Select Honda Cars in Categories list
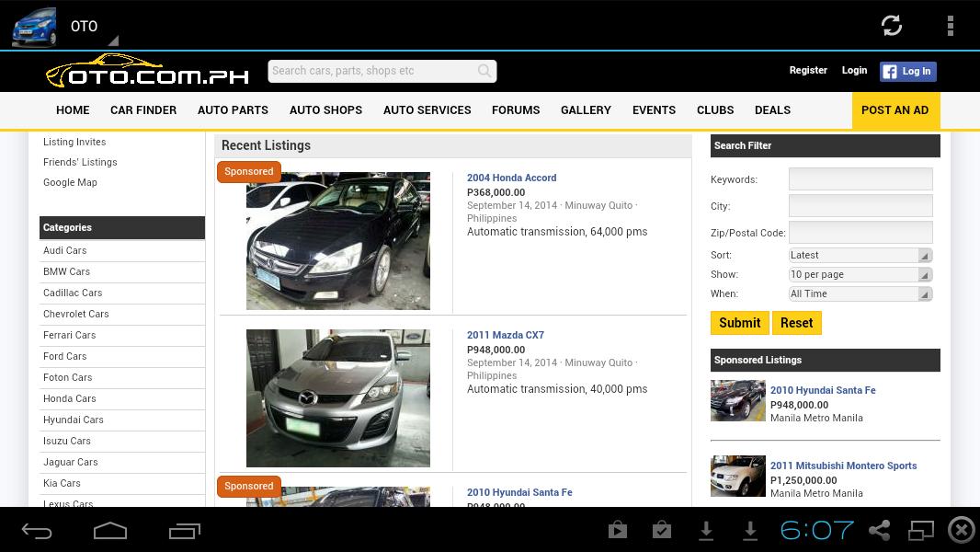 [70, 398]
